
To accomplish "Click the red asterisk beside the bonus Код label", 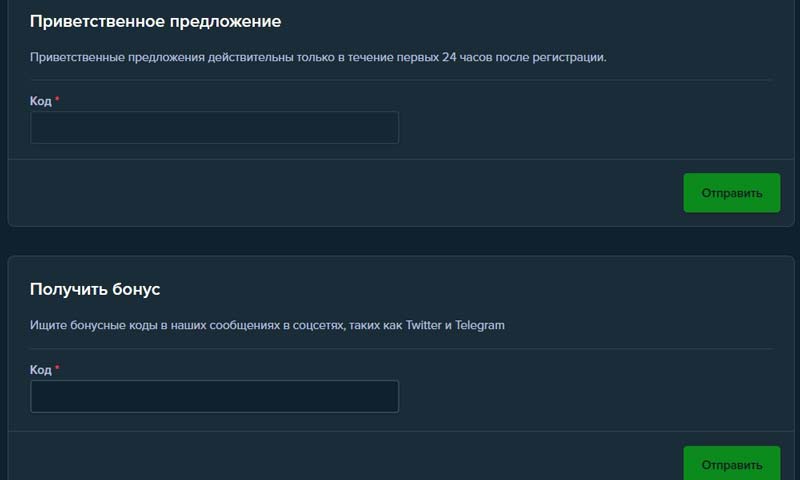I will click(x=57, y=369).
